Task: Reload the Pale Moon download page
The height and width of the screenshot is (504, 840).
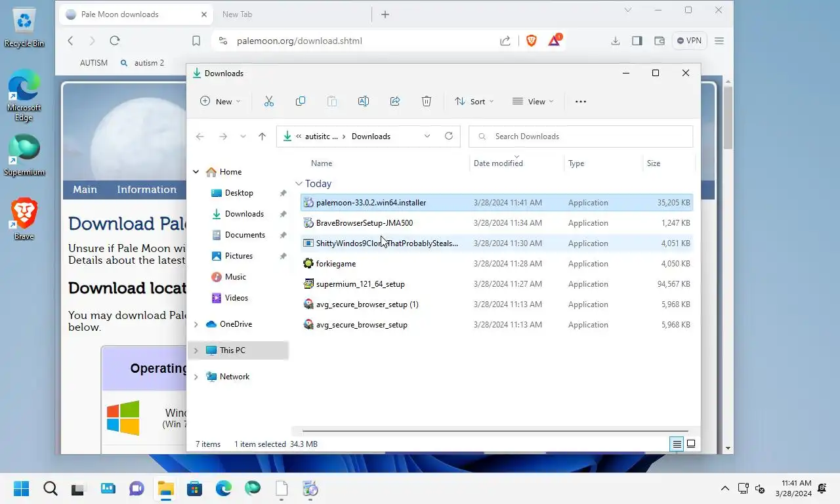Action: 115,41
